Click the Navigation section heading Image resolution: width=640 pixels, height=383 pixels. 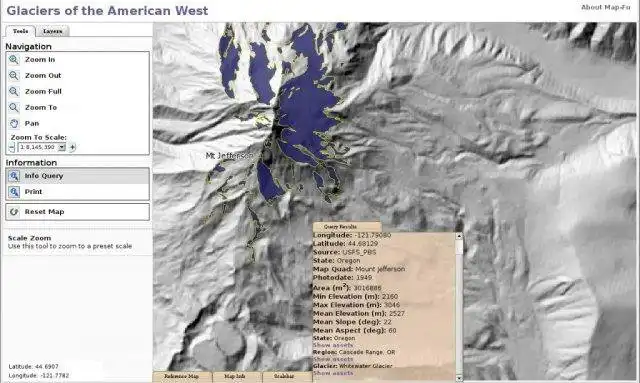[x=28, y=47]
